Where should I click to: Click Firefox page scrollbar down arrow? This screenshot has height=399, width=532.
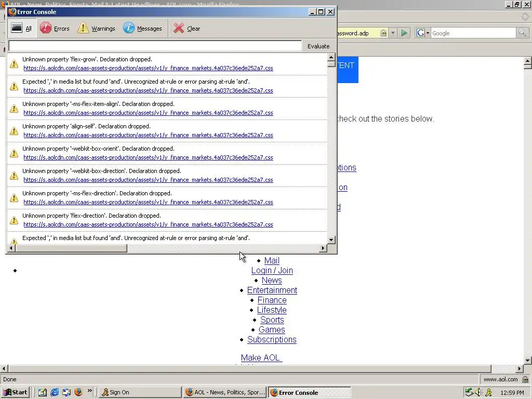click(528, 361)
